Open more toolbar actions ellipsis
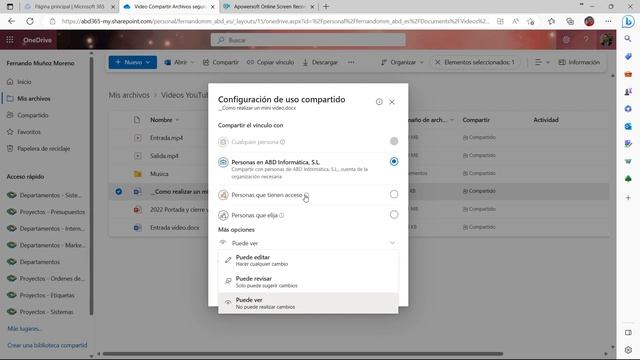This screenshot has height=360, width=640. (x=351, y=62)
